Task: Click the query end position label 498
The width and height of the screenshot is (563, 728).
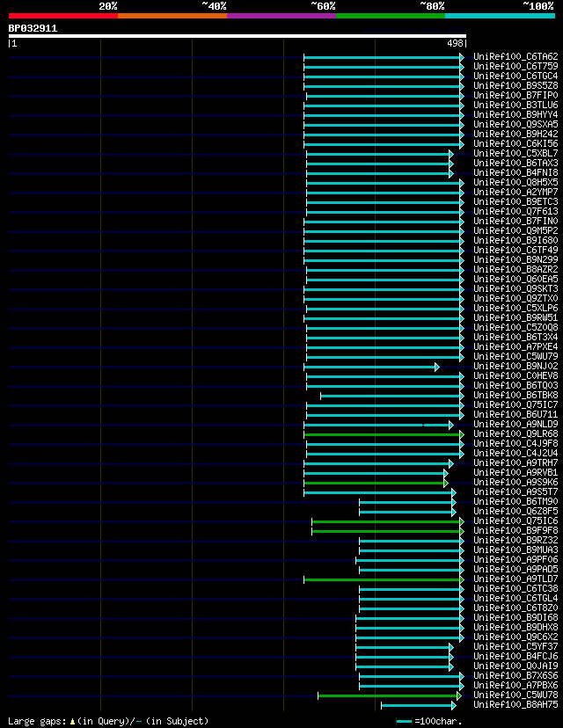Action: [x=455, y=43]
